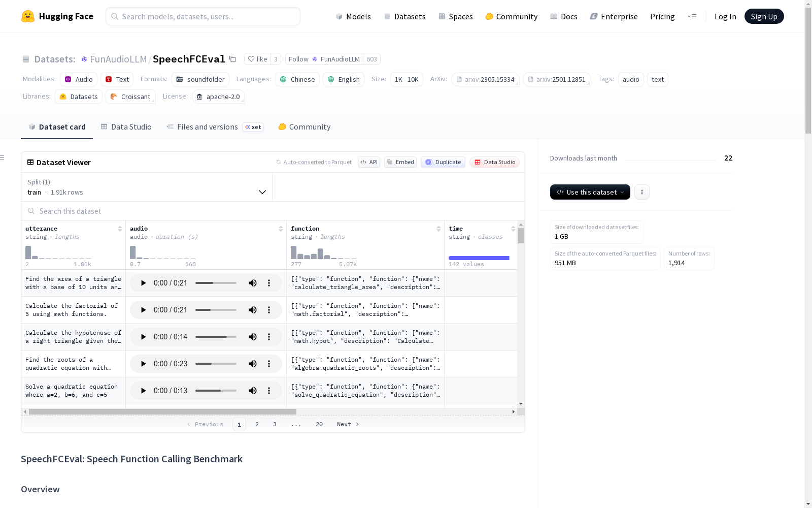This screenshot has width=812, height=508.
Task: Open more options next to Use this dataset
Action: 642,192
